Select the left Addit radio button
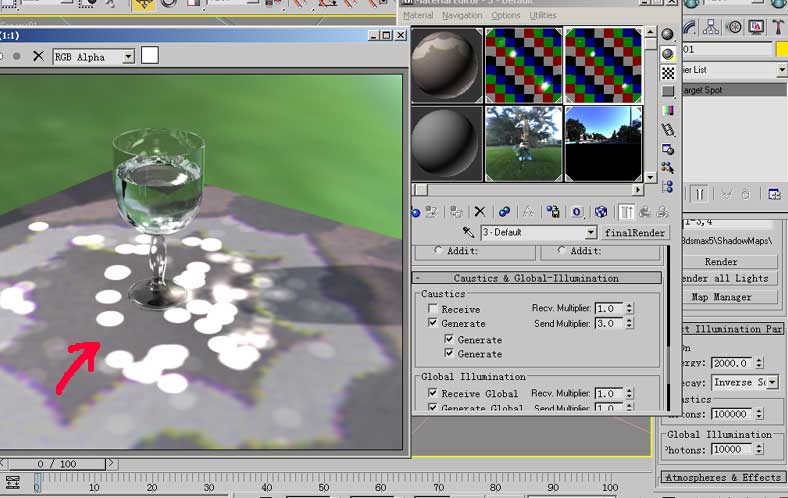 pos(438,250)
